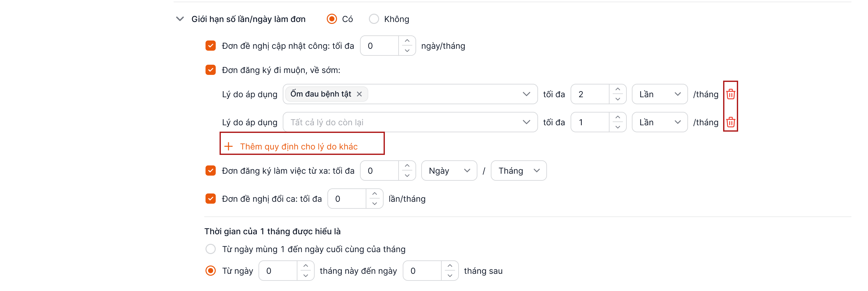Toggle Đơn đăng ký làm việc từ xa checkbox
The height and width of the screenshot is (291, 868).
[x=211, y=171]
